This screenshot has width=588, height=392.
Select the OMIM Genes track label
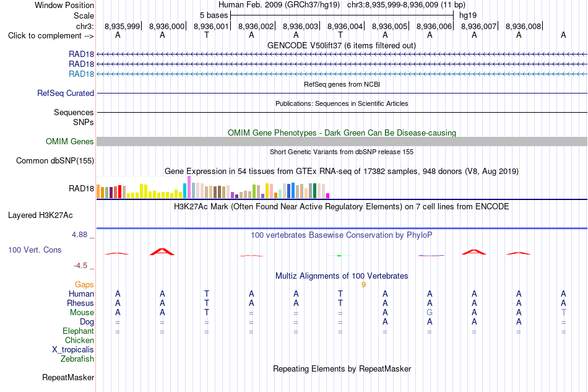[69, 141]
